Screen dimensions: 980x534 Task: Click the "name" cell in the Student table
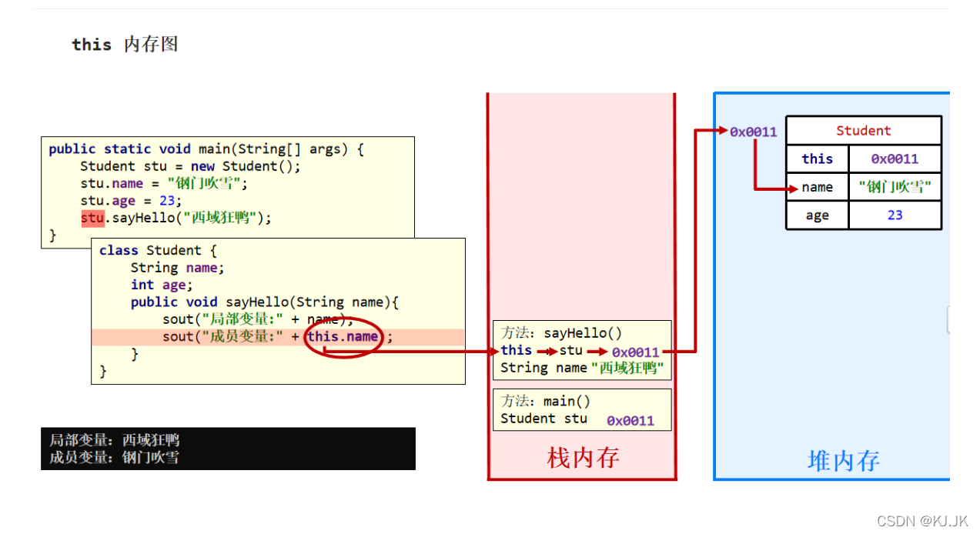tap(818, 187)
